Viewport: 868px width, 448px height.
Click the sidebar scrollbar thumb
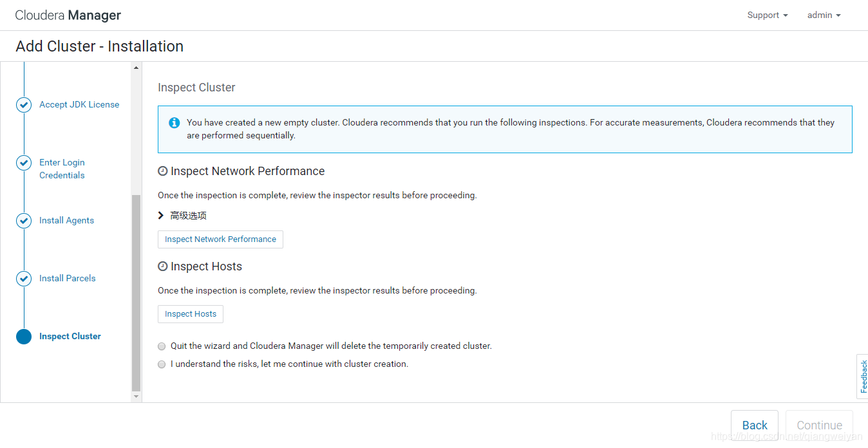[136, 293]
